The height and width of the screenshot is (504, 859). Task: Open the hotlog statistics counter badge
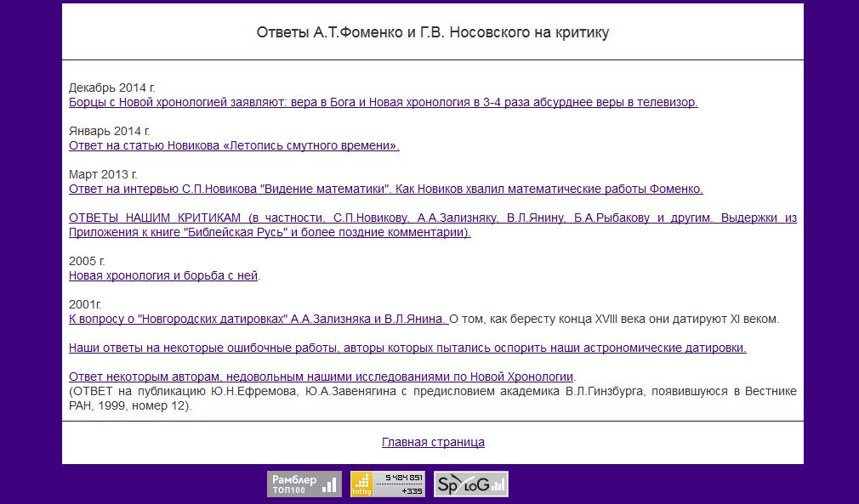point(388,484)
